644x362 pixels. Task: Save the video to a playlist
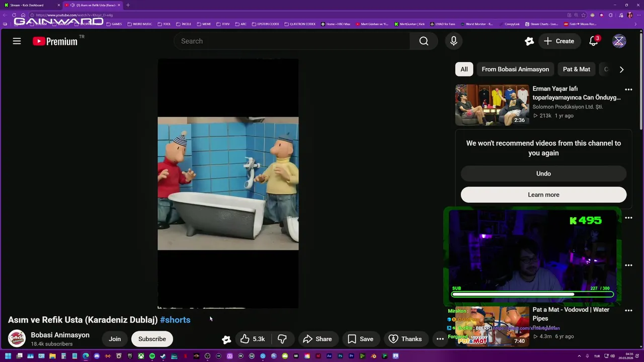360,339
